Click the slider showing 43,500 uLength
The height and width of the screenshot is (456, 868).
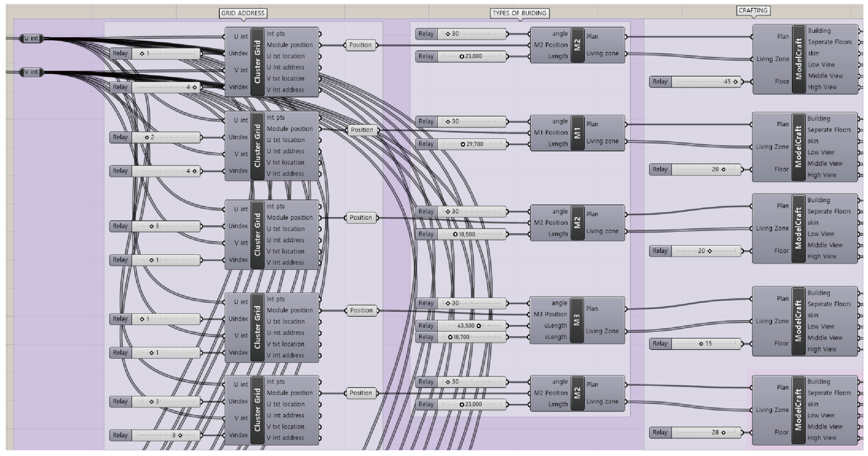point(471,326)
